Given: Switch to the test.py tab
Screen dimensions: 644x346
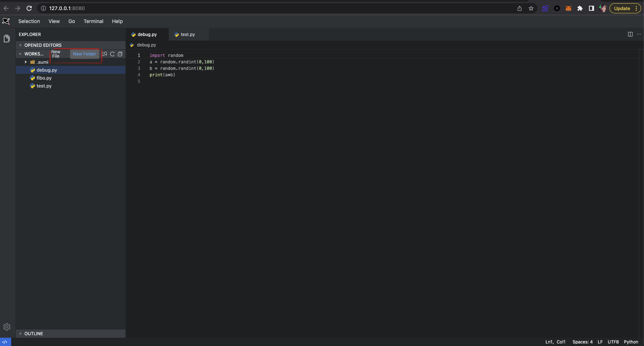Looking at the screenshot, I should (x=188, y=34).
